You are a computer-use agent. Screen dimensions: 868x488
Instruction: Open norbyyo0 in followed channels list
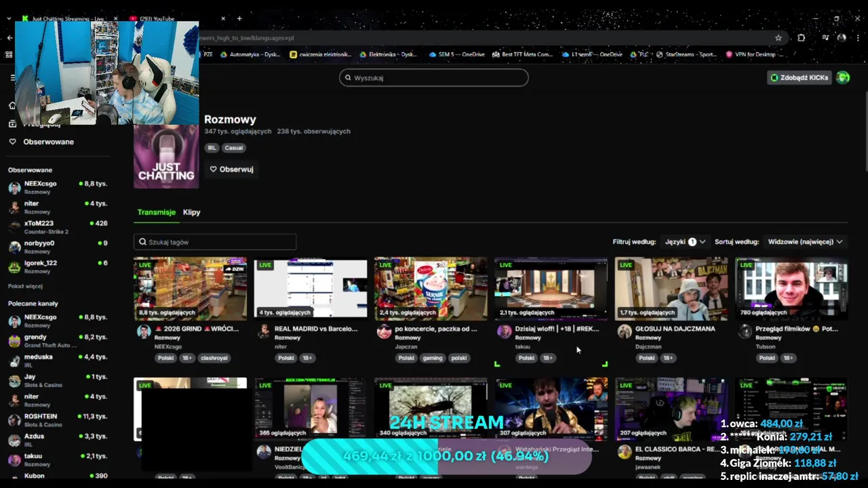(58, 247)
